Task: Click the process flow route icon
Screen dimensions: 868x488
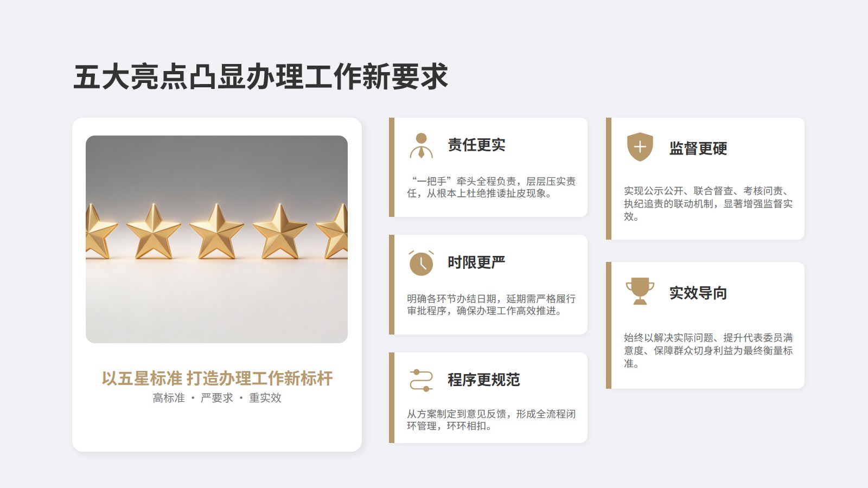Action: coord(422,380)
